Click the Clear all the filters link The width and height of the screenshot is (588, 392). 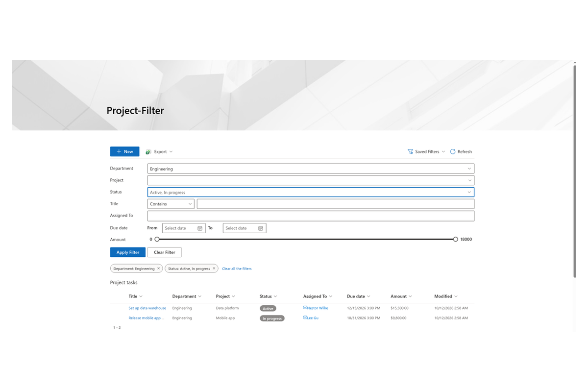[237, 269]
